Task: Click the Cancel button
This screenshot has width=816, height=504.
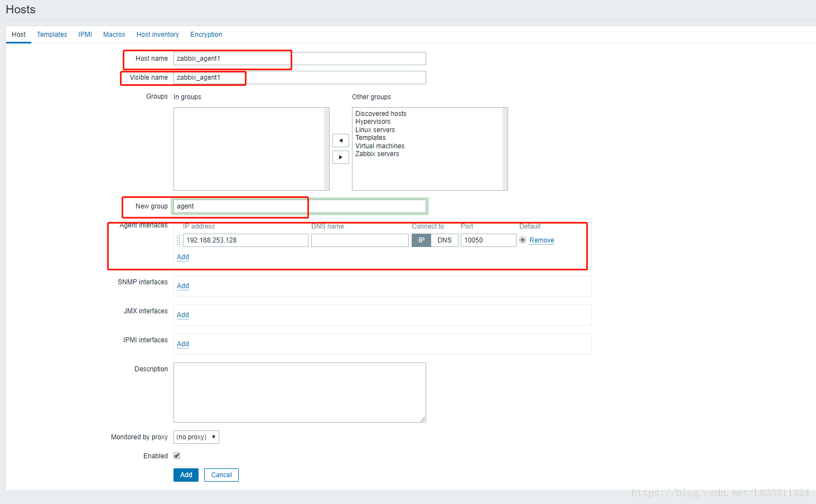Action: [221, 475]
